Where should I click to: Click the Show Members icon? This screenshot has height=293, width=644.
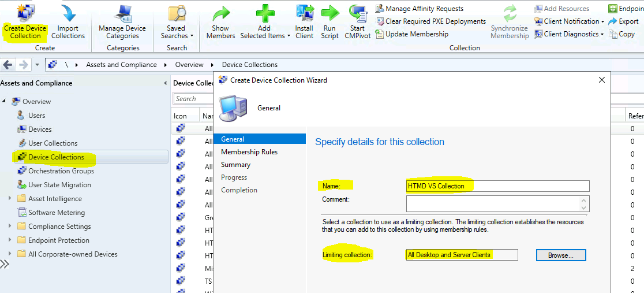tap(221, 13)
